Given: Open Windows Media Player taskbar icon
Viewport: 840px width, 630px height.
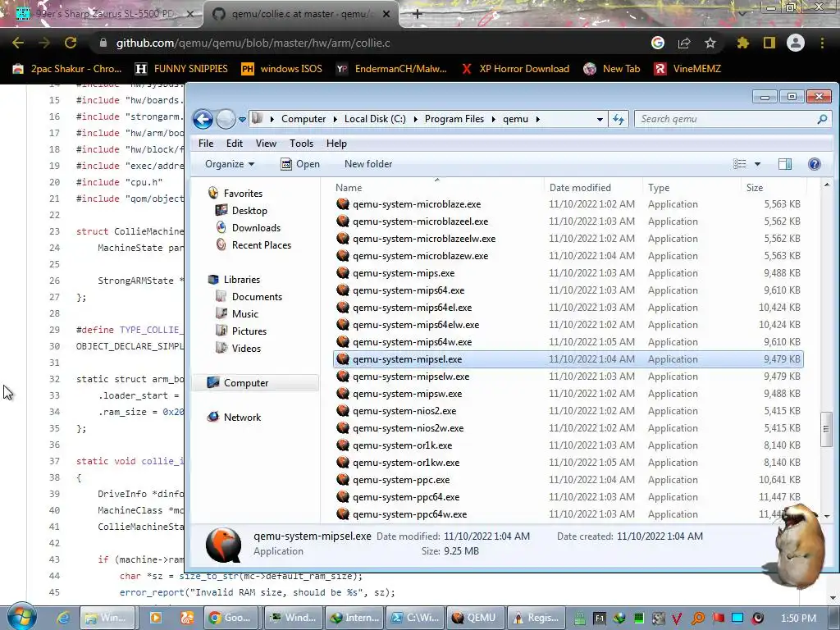Looking at the screenshot, I should [x=155, y=618].
